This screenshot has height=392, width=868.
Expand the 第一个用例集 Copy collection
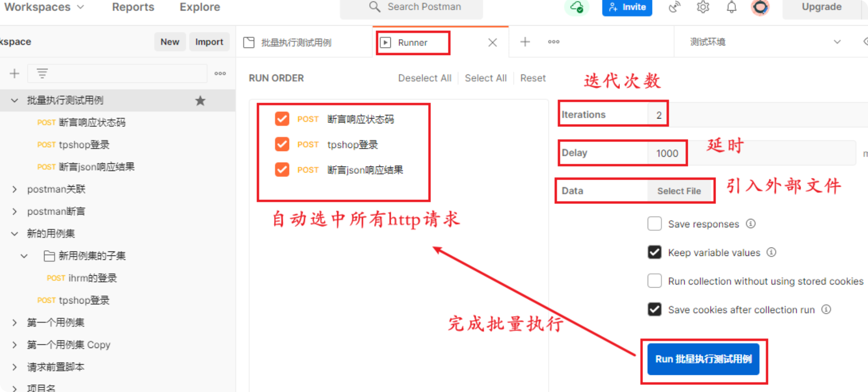pyautogui.click(x=15, y=344)
